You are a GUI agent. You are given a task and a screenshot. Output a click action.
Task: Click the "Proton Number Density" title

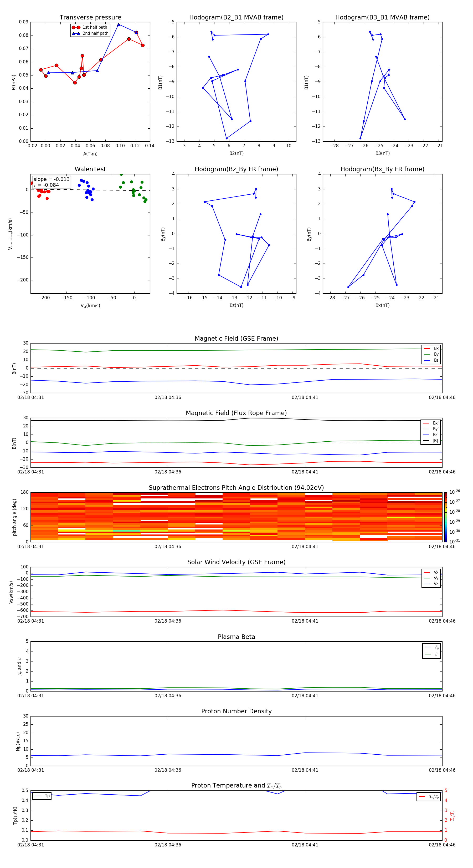236,711
